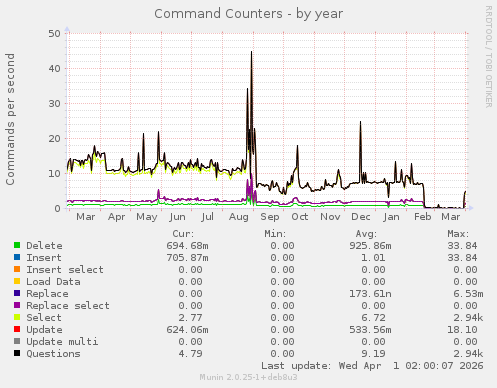Click the tallest August spike peak
Viewport: 497px width, 388px height.
coord(252,52)
